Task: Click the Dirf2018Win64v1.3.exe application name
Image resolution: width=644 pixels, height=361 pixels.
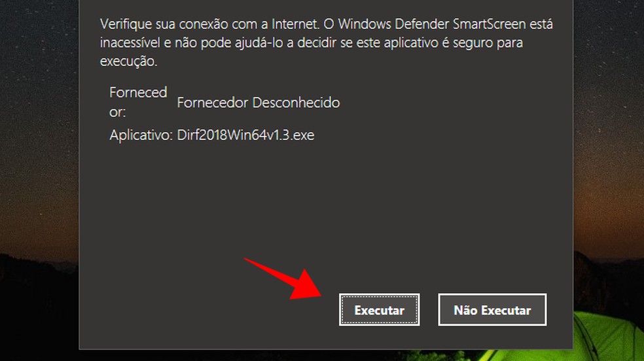Action: (245, 135)
